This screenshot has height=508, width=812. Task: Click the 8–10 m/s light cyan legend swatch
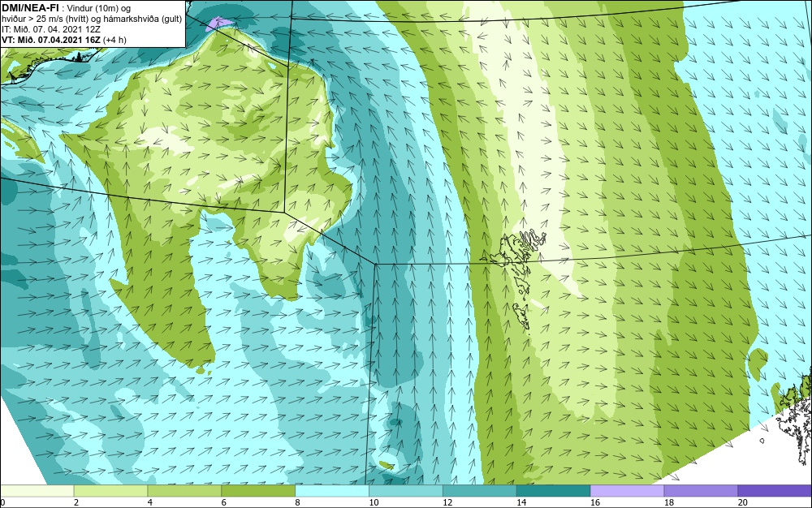tap(332, 491)
